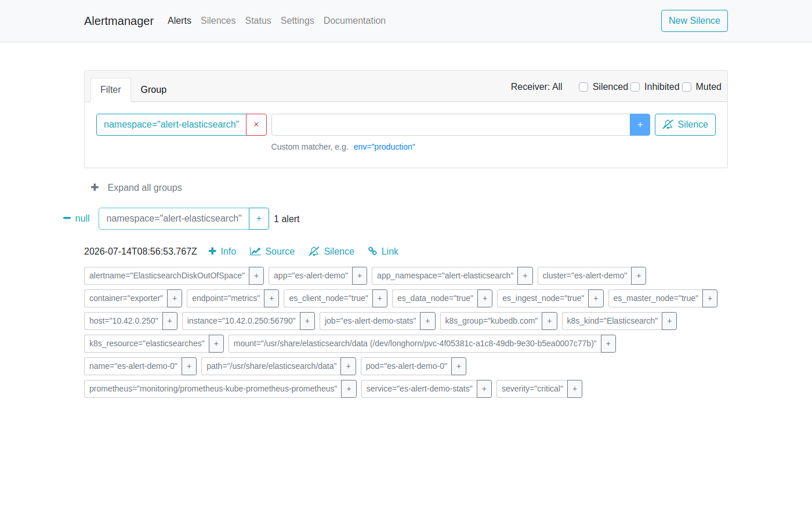Image resolution: width=812 pixels, height=522 pixels.
Task: Open the Documentation link
Action: [354, 21]
